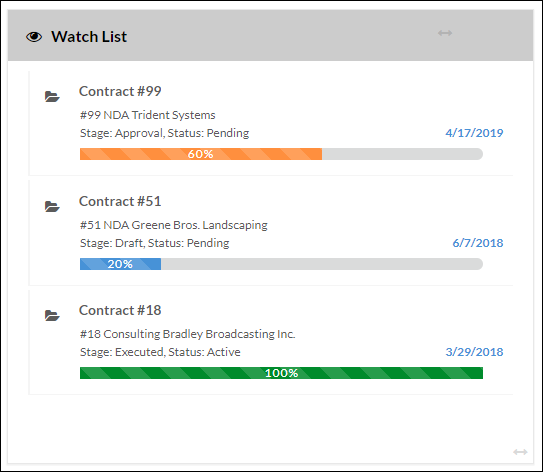Click the blue 20% progress bar

(121, 264)
